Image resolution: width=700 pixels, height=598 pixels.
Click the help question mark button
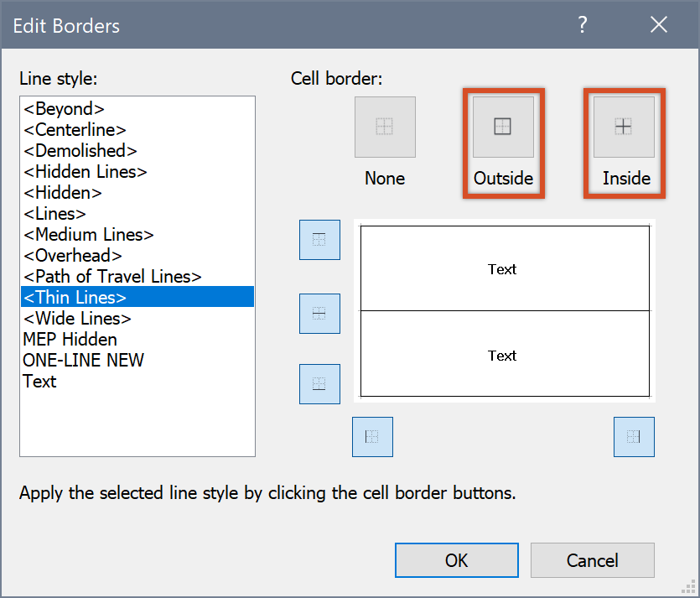click(x=583, y=24)
